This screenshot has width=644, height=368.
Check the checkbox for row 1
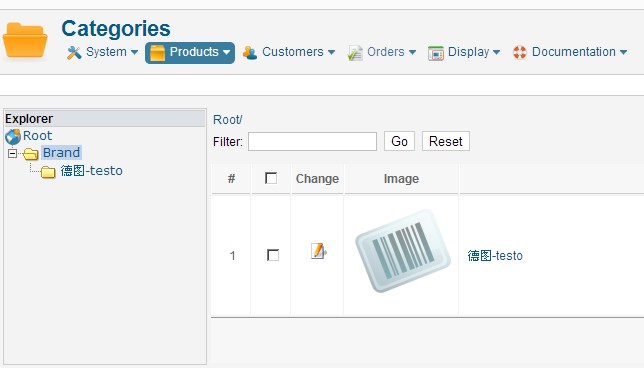click(273, 255)
